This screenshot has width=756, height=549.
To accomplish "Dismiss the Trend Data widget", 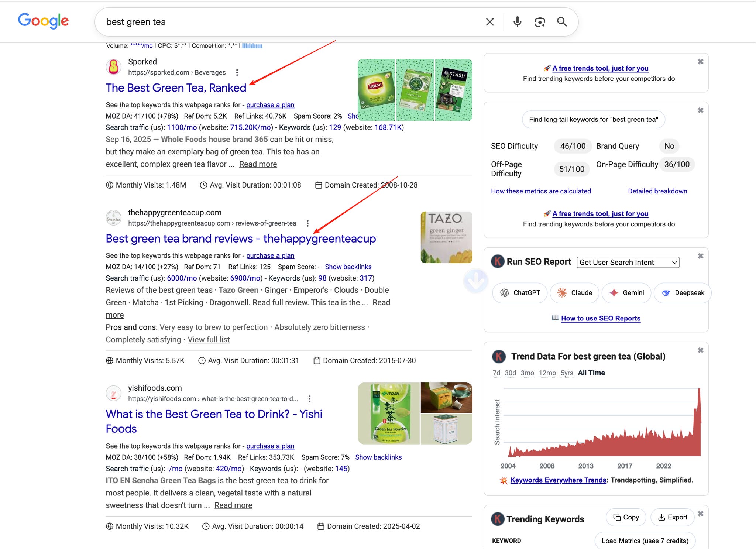I will tap(700, 350).
